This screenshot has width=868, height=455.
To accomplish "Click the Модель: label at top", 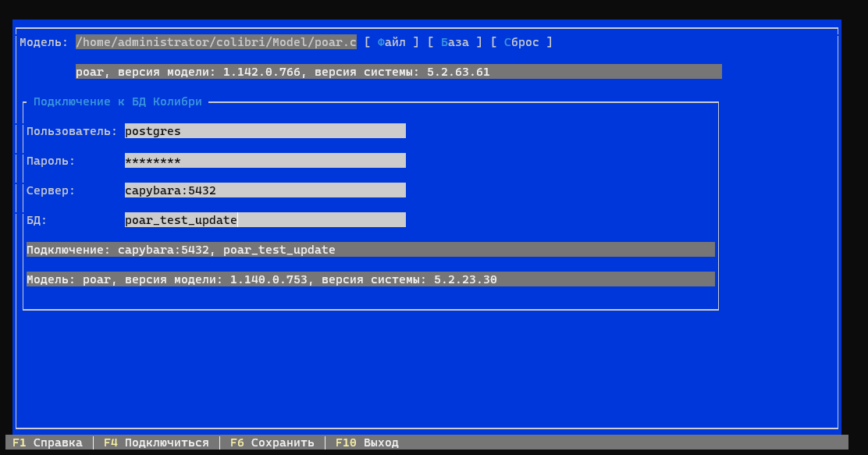I will click(x=44, y=42).
